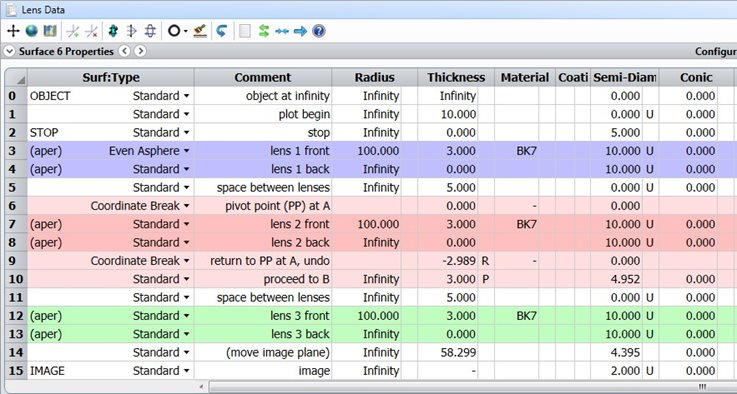The image size is (737, 394).
Task: Click the blue inward-pointing arrows icon
Action: pos(282,32)
